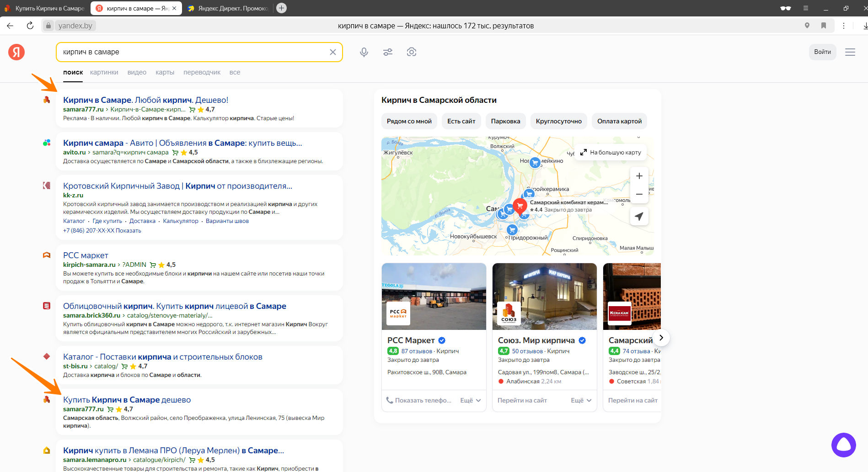
Task: Expand Ещё on the РСС Маркет card
Action: [x=471, y=400]
